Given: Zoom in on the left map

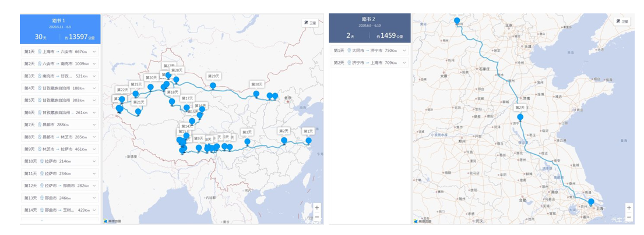Looking at the screenshot, I should (x=316, y=208).
